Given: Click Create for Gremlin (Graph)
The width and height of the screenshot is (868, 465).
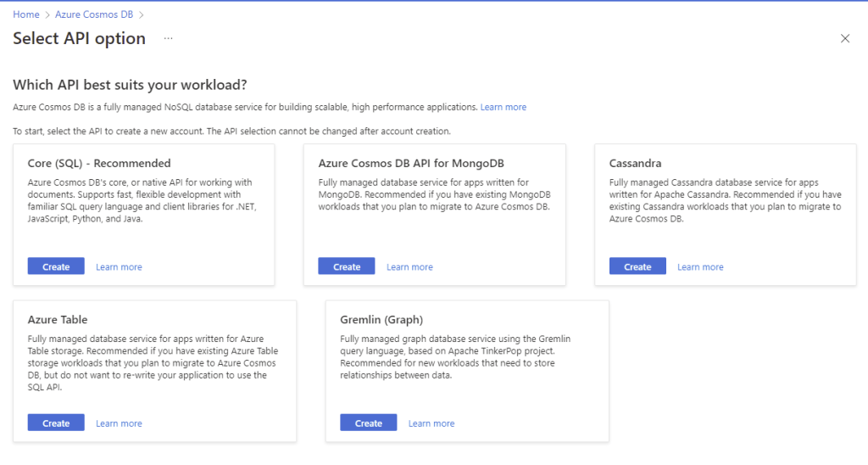Looking at the screenshot, I should 369,423.
